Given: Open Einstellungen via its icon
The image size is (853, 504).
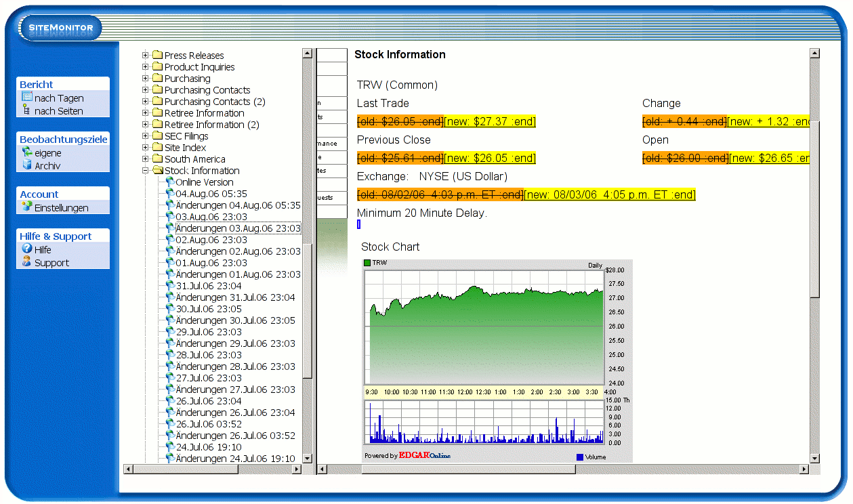Looking at the screenshot, I should (x=27, y=207).
